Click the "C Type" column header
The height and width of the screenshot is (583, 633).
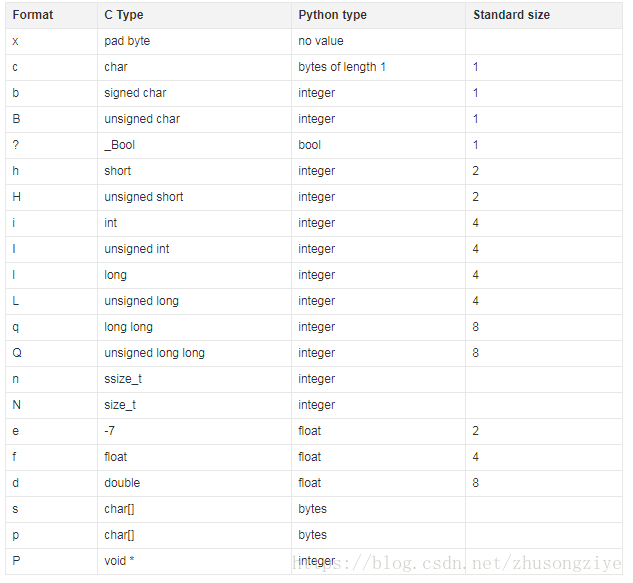[122, 15]
